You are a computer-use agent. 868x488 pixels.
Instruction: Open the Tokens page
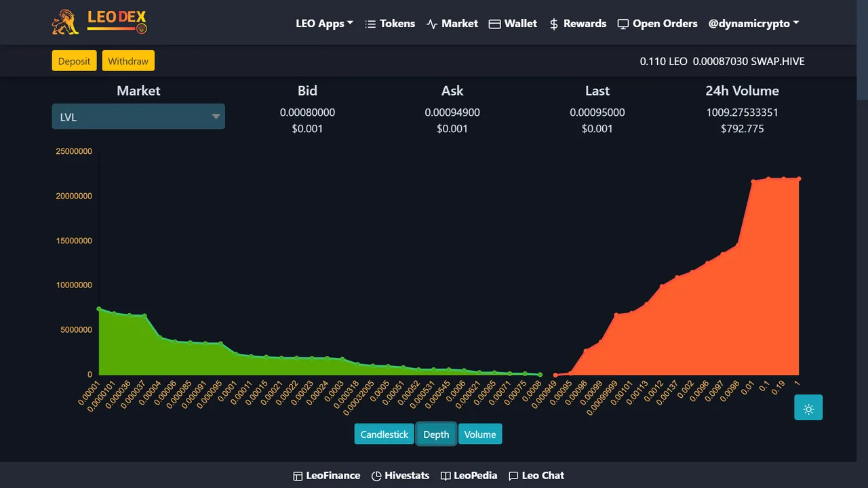(390, 23)
